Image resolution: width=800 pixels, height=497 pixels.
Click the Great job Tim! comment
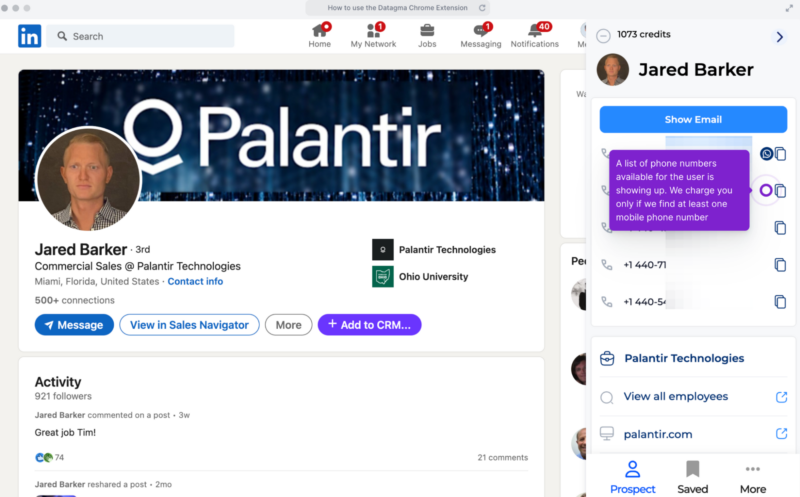(65, 433)
